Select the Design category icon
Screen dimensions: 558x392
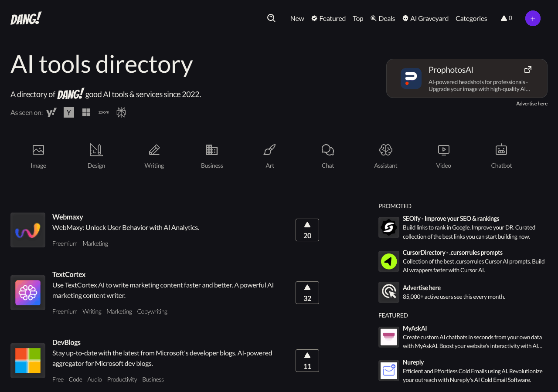[x=96, y=150]
